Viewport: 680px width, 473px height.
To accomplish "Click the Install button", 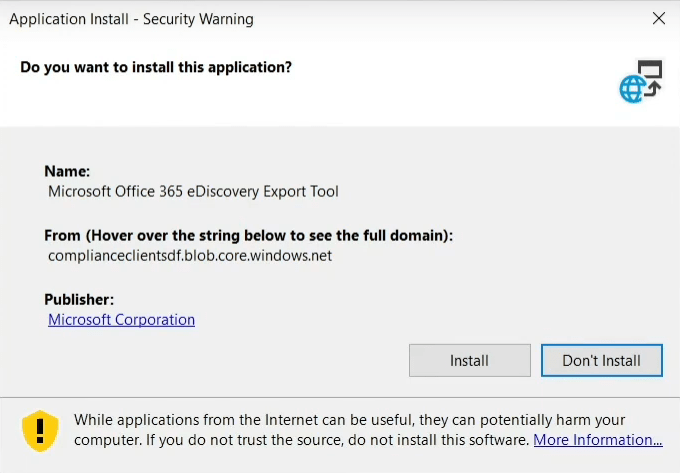I will [470, 360].
